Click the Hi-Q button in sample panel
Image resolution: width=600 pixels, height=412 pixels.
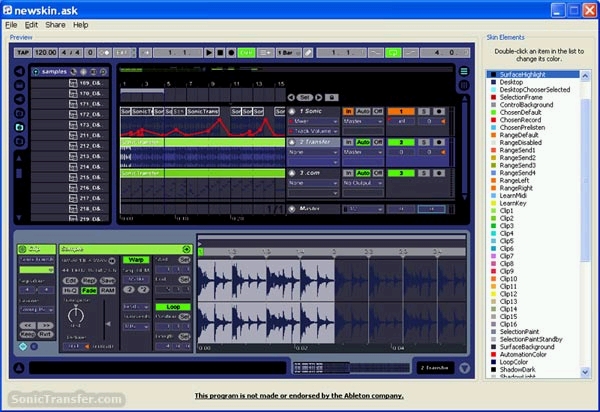tap(70, 291)
